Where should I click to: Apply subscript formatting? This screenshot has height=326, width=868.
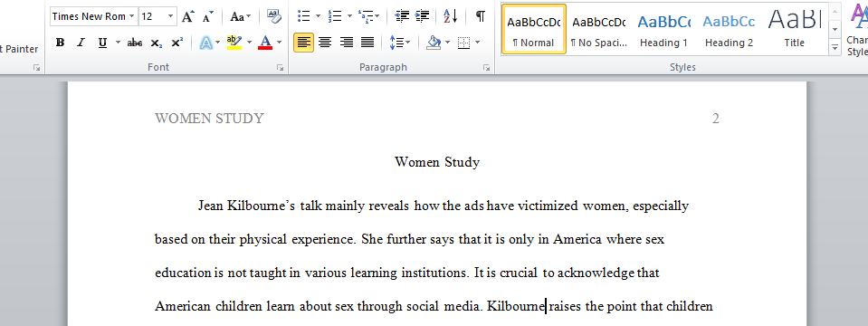coord(157,43)
